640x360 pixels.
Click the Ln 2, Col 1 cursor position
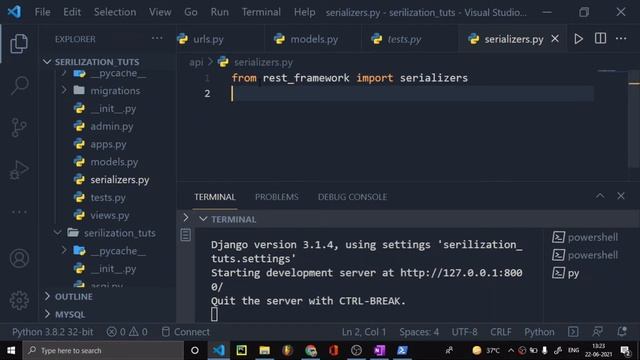pyautogui.click(x=364, y=332)
